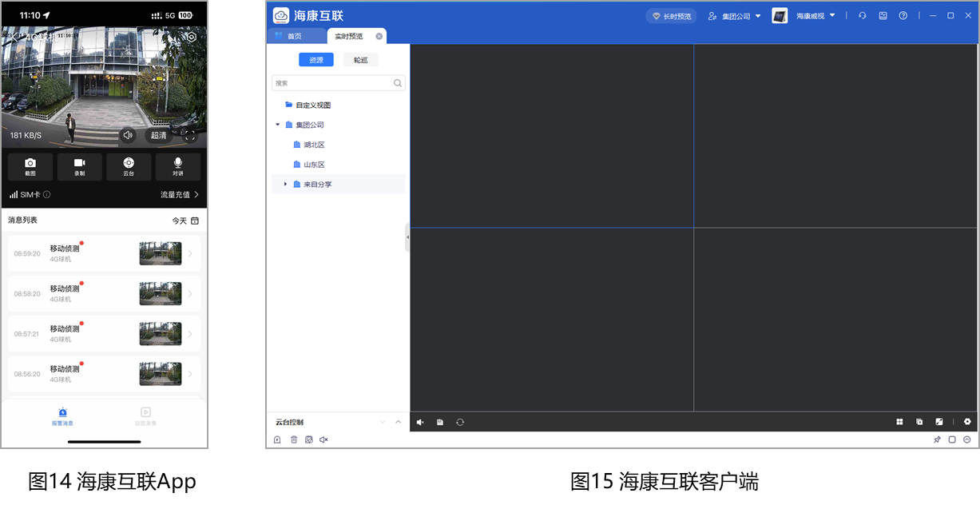This screenshot has height=505, width=980.
Task: Open the 云台 PTZ control on phone
Action: coord(129,166)
